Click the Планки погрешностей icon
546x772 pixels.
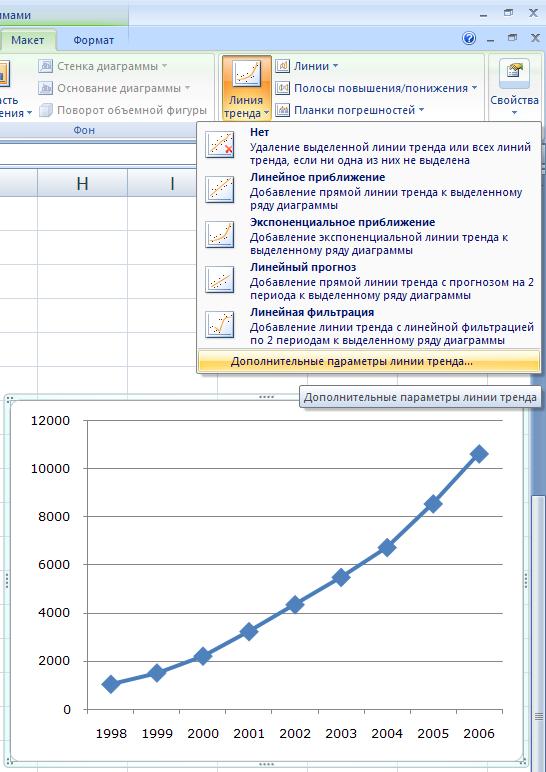(x=282, y=110)
